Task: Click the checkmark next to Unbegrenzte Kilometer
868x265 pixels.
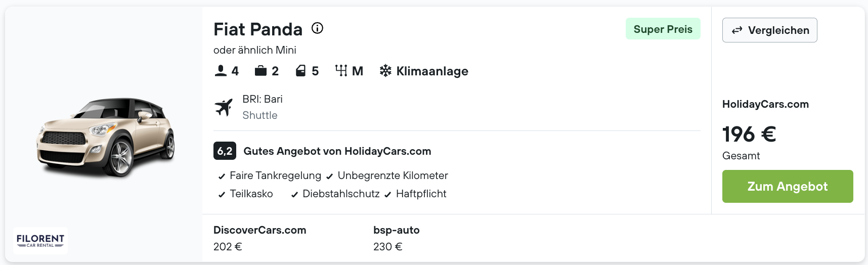Action: [329, 176]
